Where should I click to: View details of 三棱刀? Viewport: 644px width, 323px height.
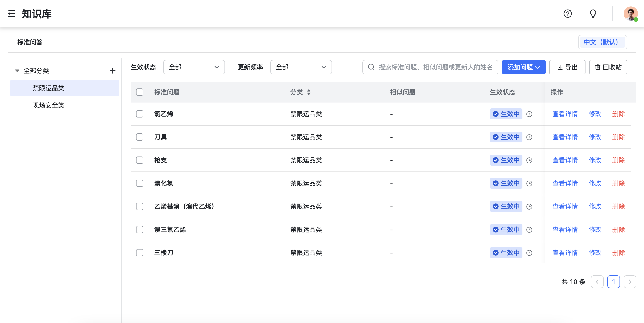[565, 253]
